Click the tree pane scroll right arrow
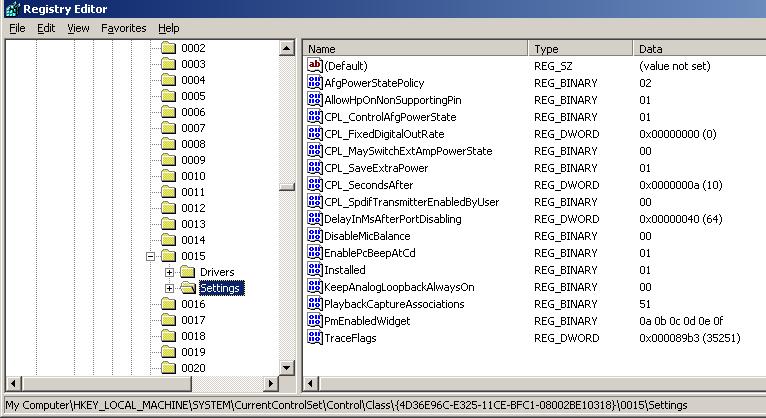 point(270,383)
